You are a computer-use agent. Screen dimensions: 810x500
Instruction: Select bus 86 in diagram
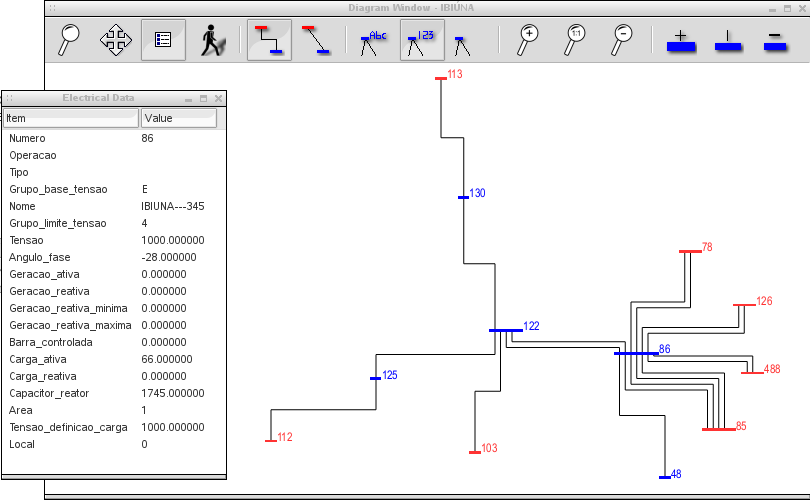636,353
